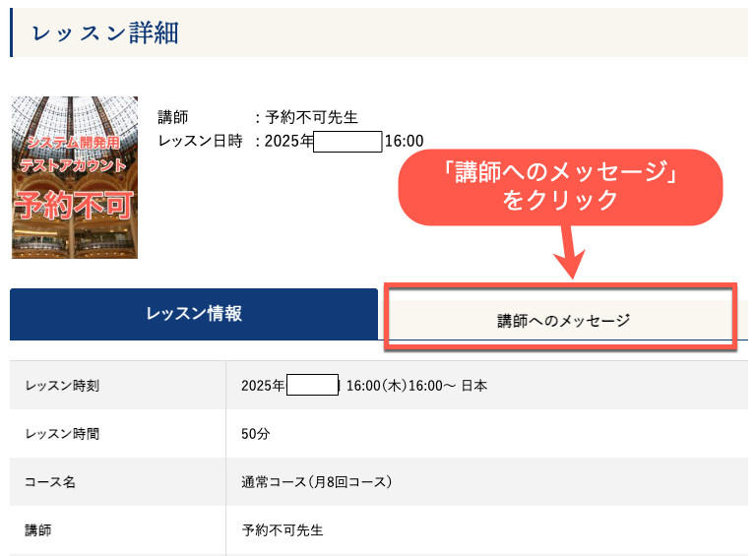
Task: Click the blank date box in レッスン時刻 row
Action: 312,385
